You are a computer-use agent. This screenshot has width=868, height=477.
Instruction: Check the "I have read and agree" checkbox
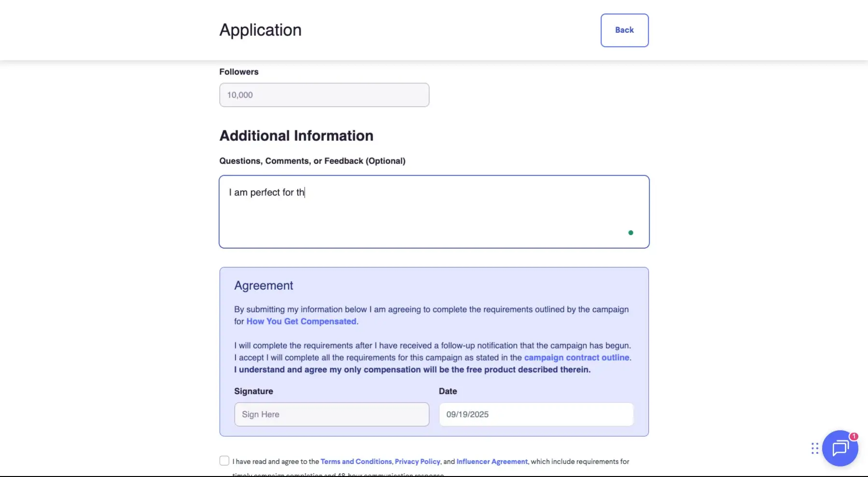[x=224, y=461]
